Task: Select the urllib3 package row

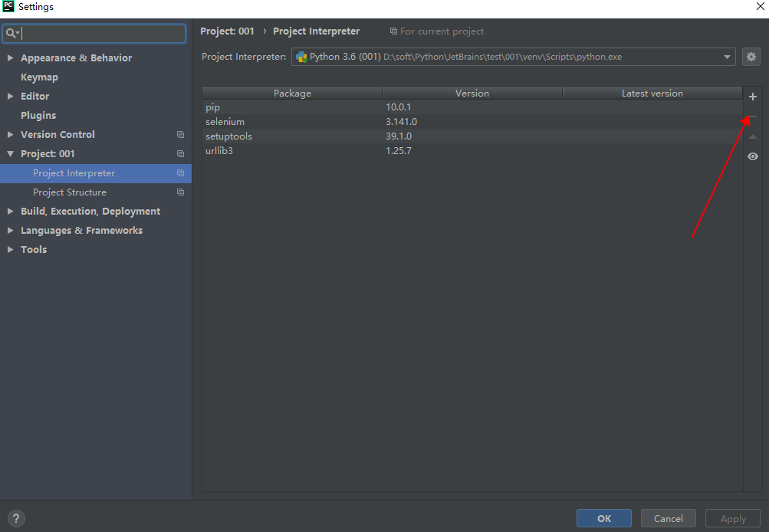Action: 472,150
